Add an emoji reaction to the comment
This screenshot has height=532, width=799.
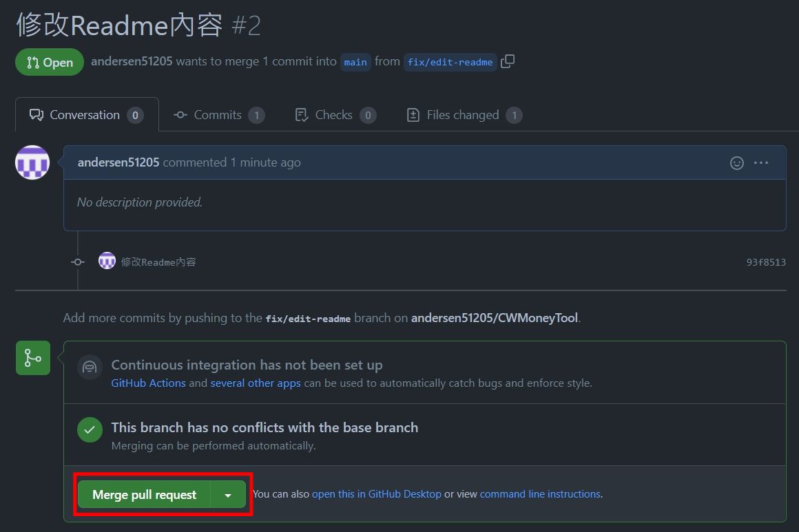[737, 163]
